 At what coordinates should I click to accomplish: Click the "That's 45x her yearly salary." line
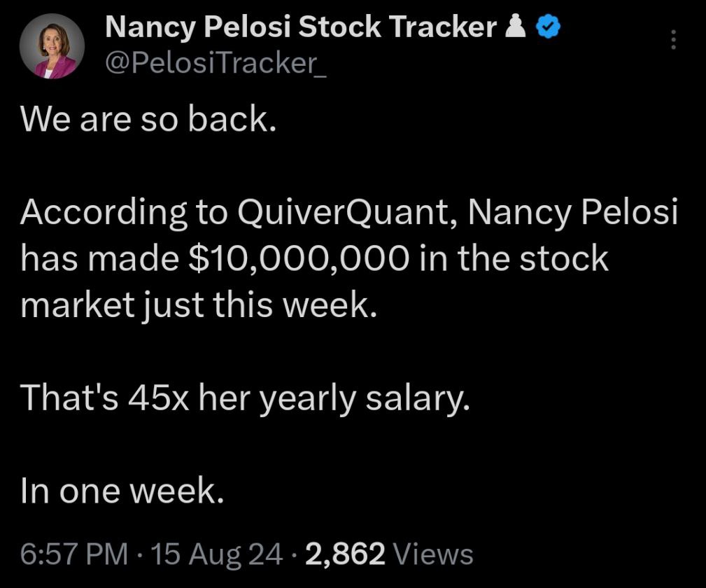coord(245,398)
